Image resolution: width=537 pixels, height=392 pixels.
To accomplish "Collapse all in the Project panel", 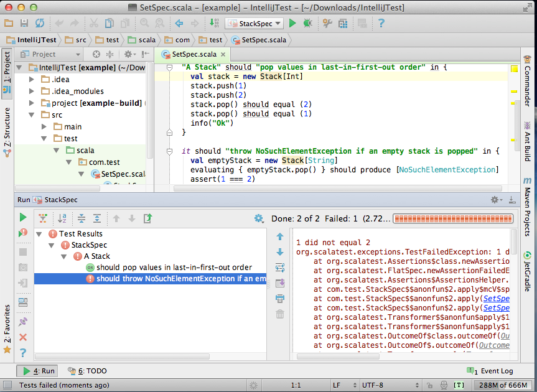I will pos(110,54).
